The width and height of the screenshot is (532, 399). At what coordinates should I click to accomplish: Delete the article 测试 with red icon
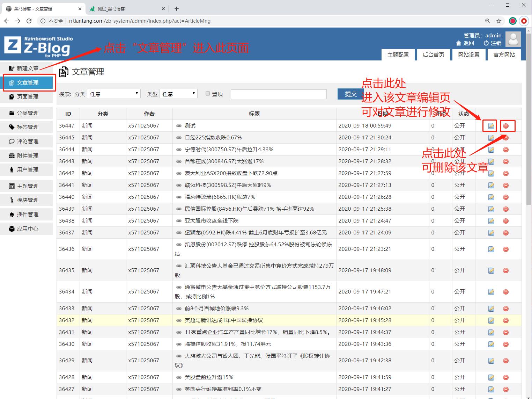pos(506,126)
